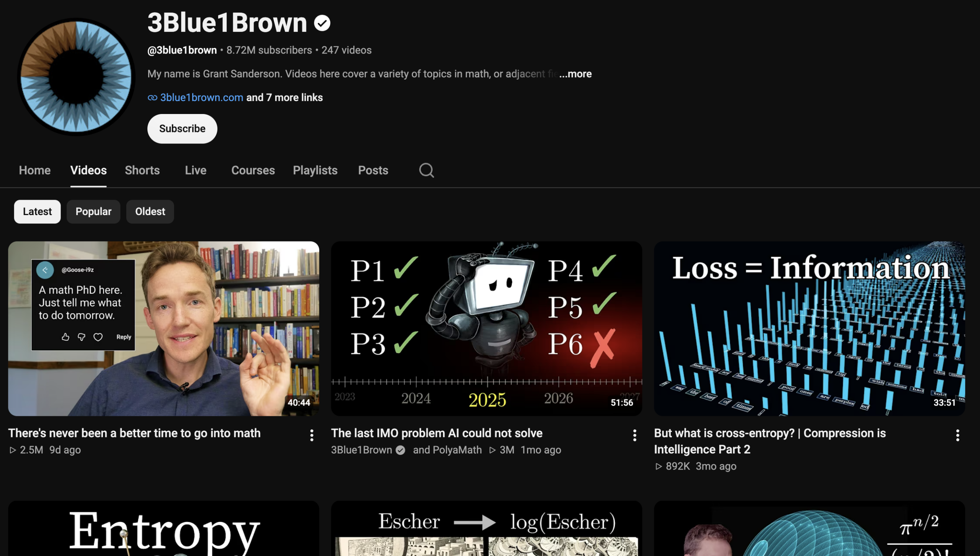Open the Escher to log(Escher) thumbnail
This screenshot has height=556, width=980.
click(486, 528)
